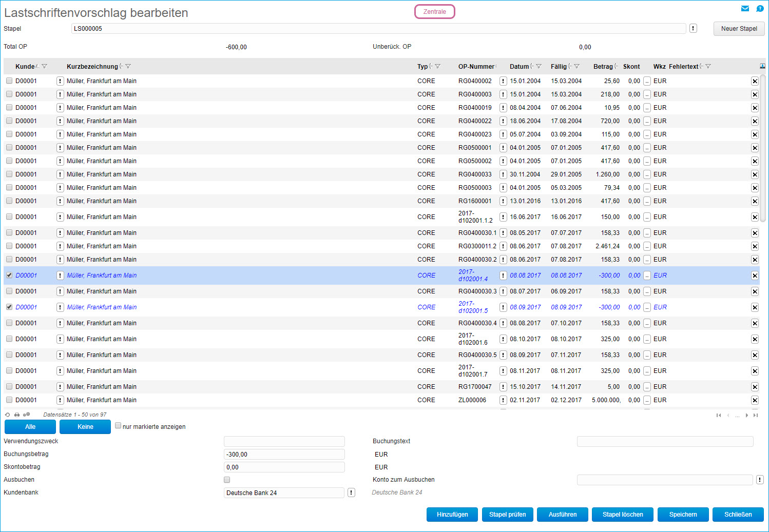
Task: Delete row RG0400002 with its X icon
Action: click(x=755, y=81)
